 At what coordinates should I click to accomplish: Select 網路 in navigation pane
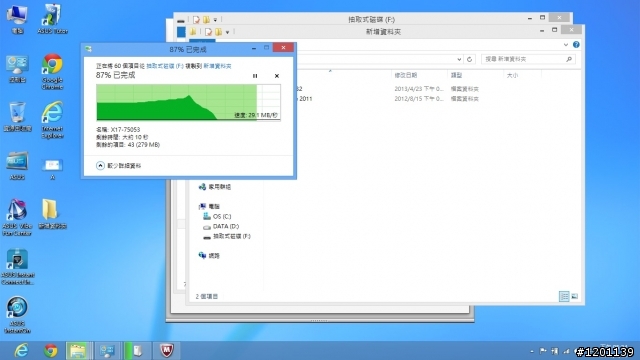click(x=209, y=256)
